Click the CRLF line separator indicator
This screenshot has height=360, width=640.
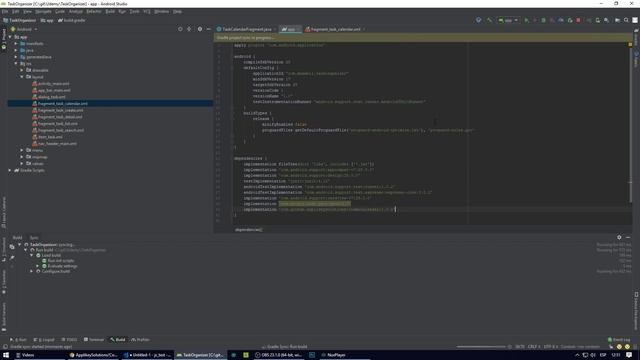(x=533, y=347)
